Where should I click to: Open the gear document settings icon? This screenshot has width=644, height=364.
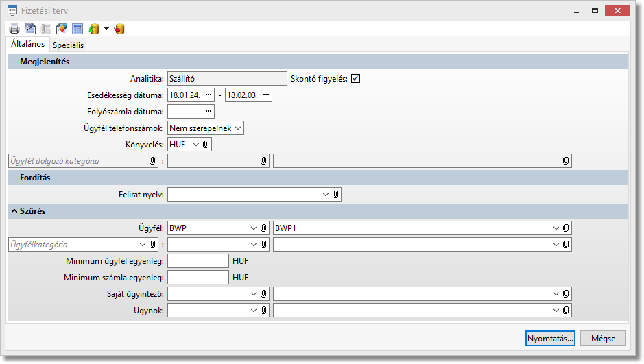click(x=30, y=29)
